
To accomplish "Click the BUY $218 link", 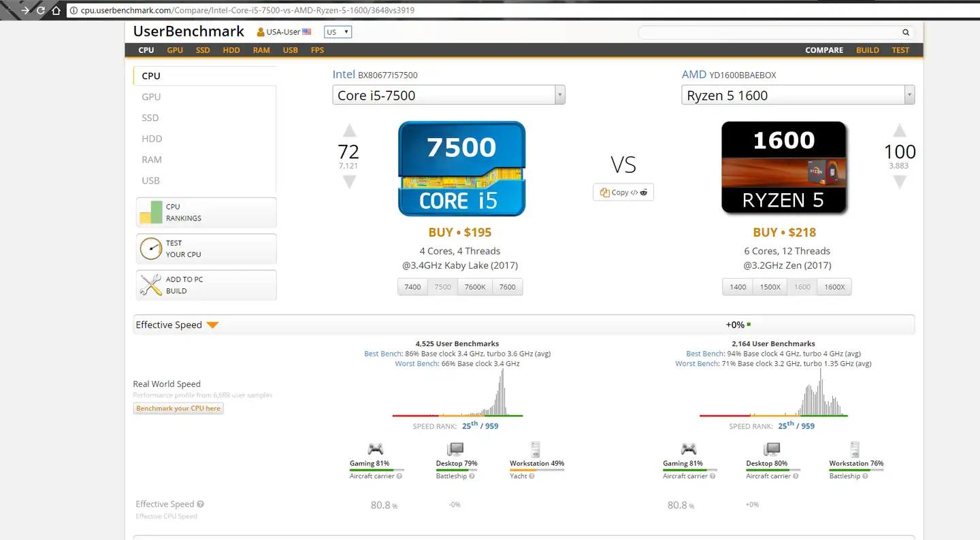I will [785, 233].
